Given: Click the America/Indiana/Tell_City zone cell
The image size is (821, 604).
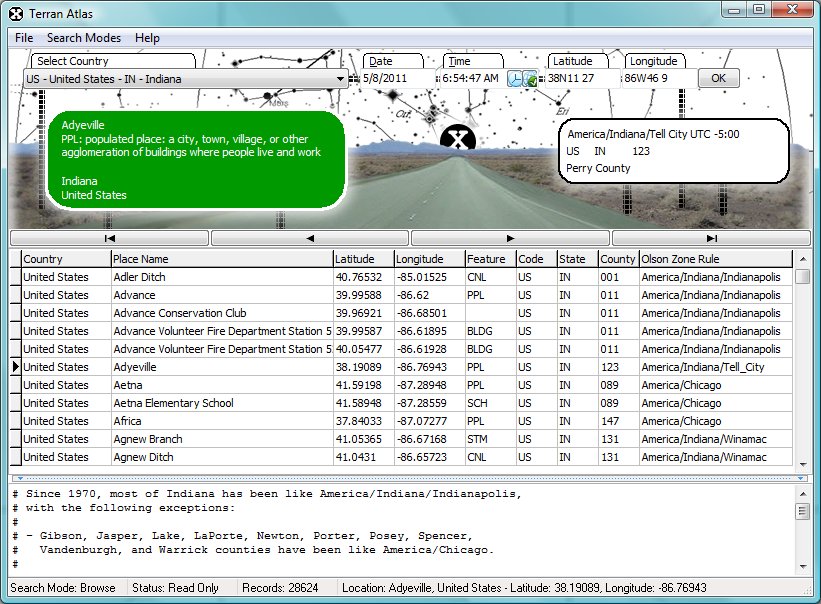Looking at the screenshot, I should click(x=716, y=367).
